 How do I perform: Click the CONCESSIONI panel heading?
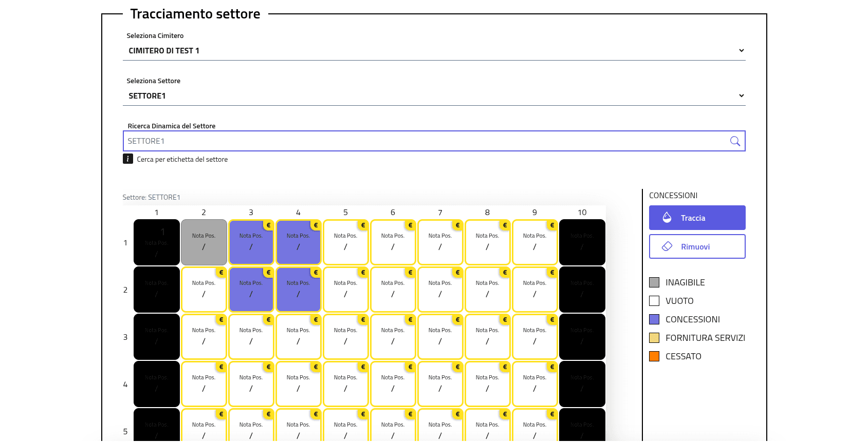tap(673, 196)
